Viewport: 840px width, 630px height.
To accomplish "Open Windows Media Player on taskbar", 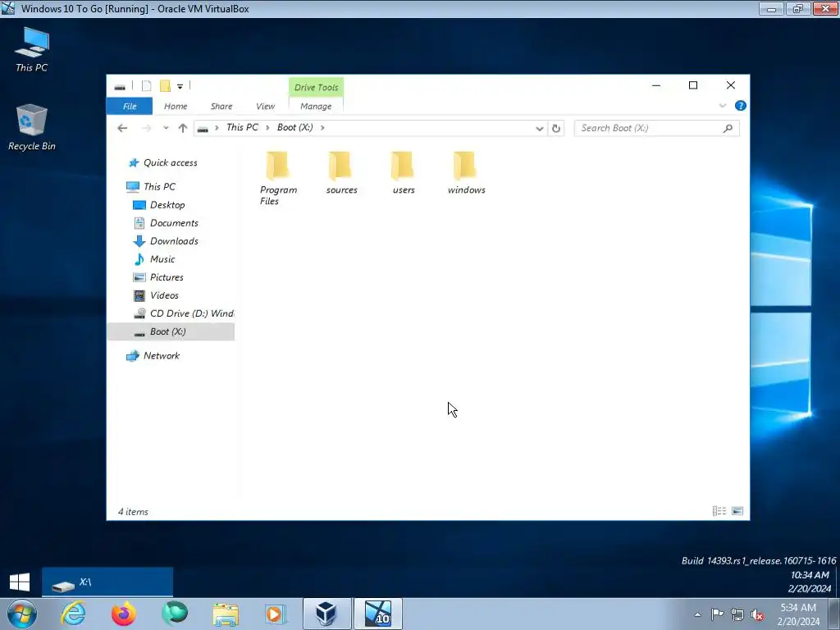I will pos(276,614).
